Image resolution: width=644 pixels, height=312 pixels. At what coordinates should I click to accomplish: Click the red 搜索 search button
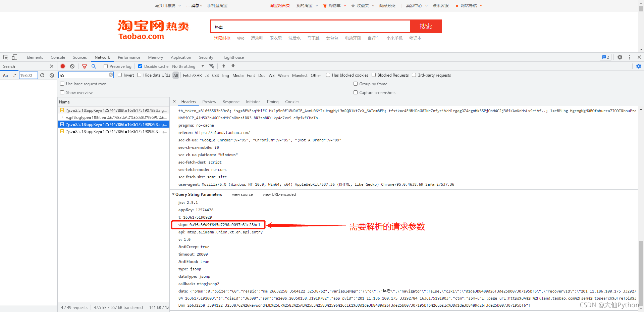click(x=425, y=26)
